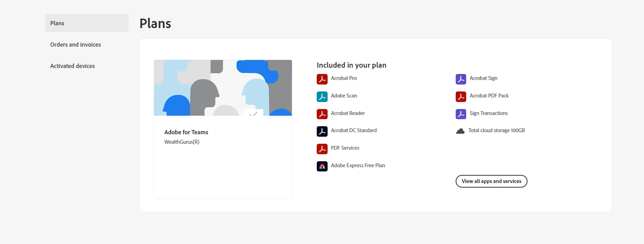Viewport: 644px width, 244px height.
Task: Click the Acrobat PDF Pack icon
Action: pos(461,97)
